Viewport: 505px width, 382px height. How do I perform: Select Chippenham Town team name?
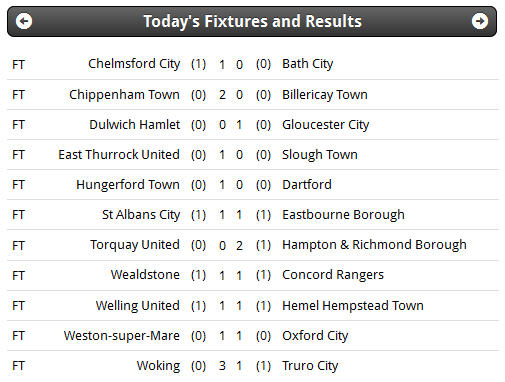coord(124,95)
